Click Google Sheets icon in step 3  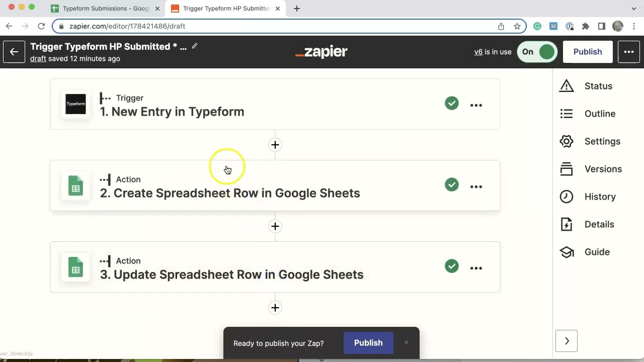75,267
